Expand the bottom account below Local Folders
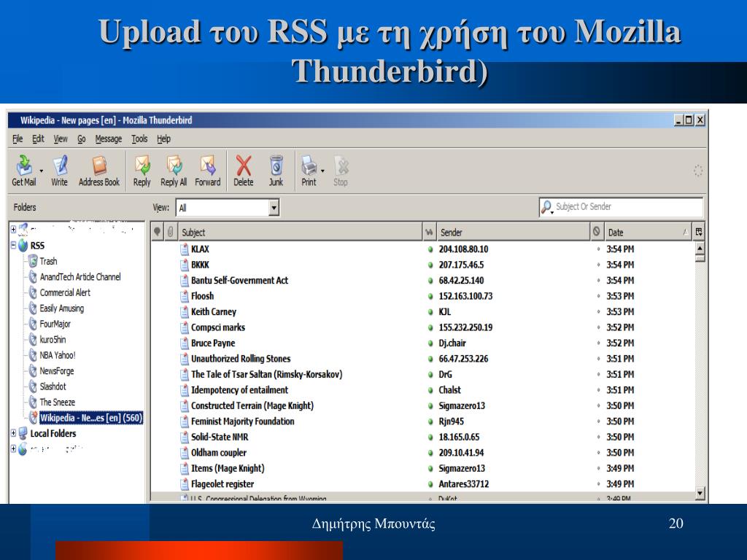This screenshot has width=747, height=560. [x=13, y=448]
